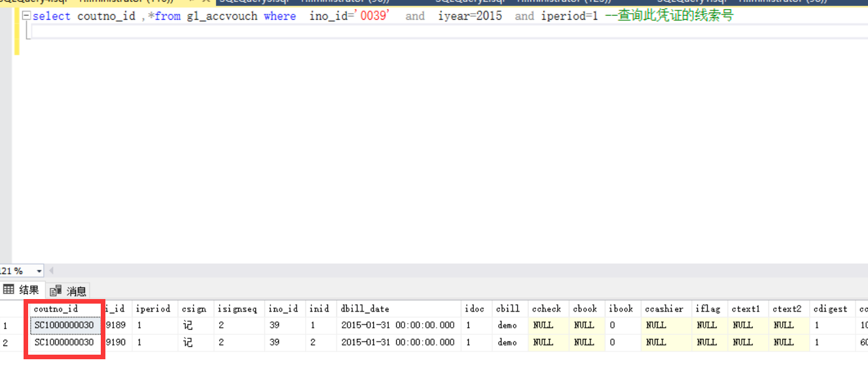Select the i_id cell with value 9189
The width and height of the screenshot is (868, 390).
(117, 325)
